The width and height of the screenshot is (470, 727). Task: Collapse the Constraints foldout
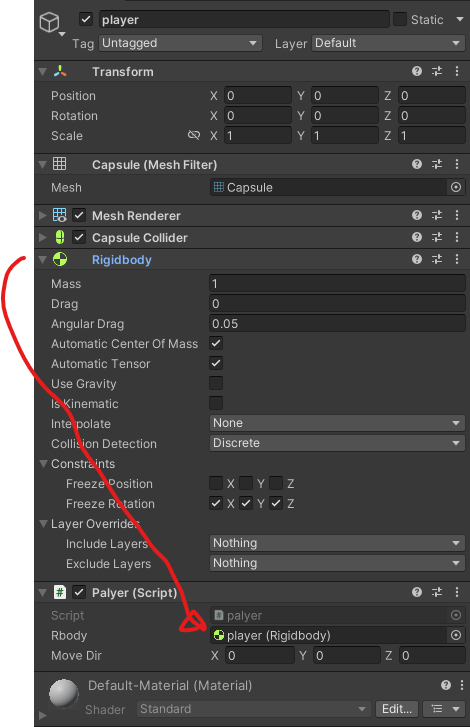[44, 464]
